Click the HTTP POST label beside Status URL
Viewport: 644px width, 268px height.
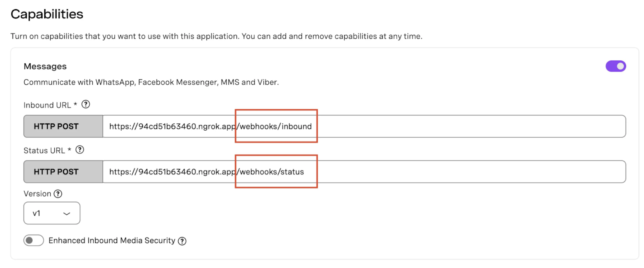[x=56, y=171]
